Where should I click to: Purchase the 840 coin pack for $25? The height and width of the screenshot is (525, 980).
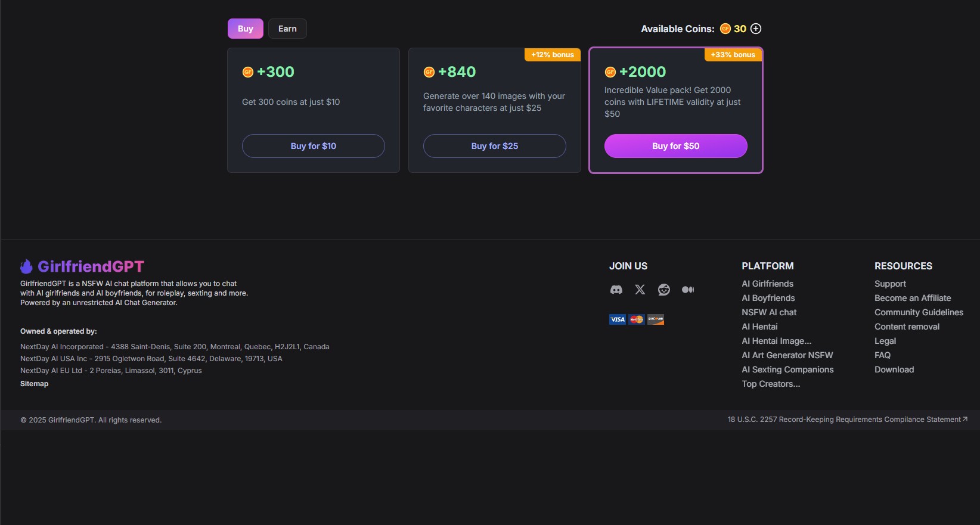[x=494, y=146]
